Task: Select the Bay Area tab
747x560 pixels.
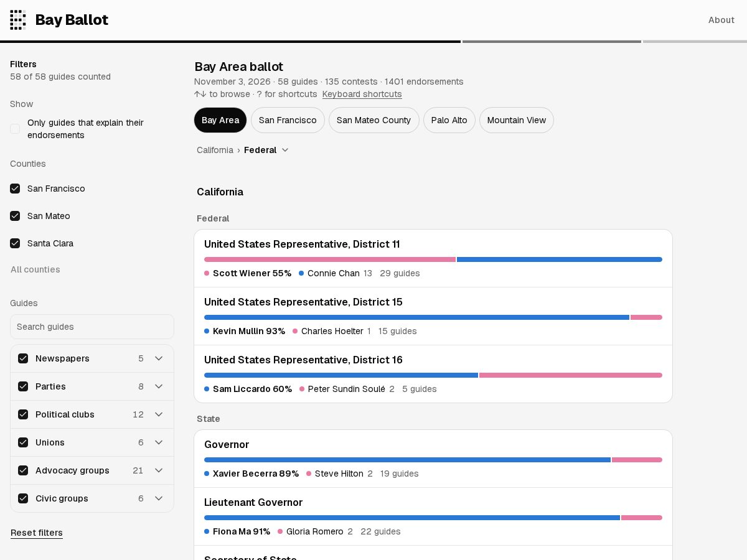Action: coord(220,120)
